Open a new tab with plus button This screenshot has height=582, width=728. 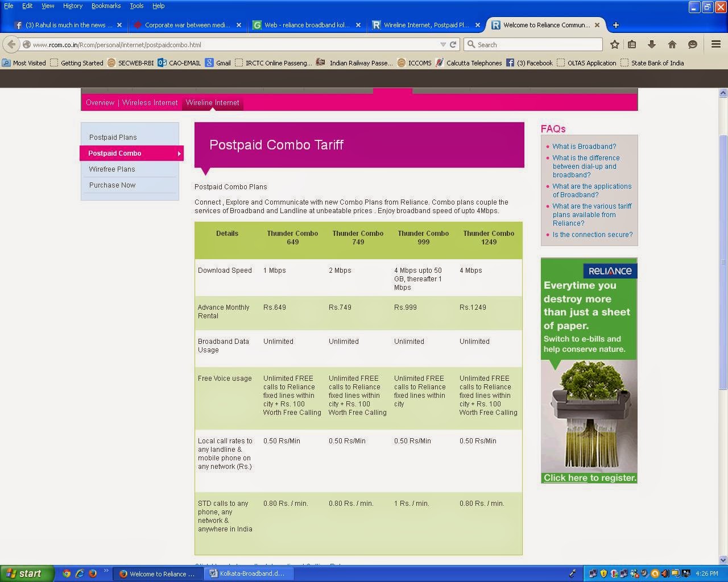(x=616, y=25)
